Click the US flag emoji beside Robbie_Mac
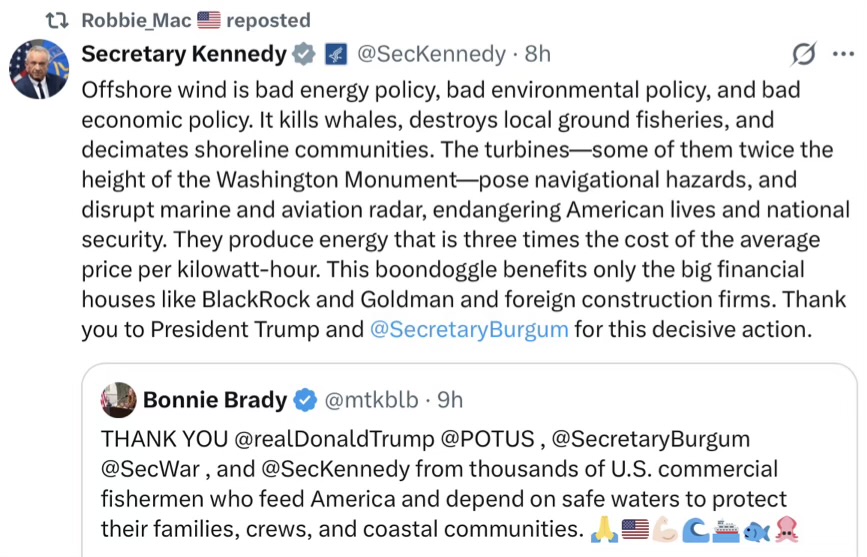The width and height of the screenshot is (867, 557). coord(208,20)
